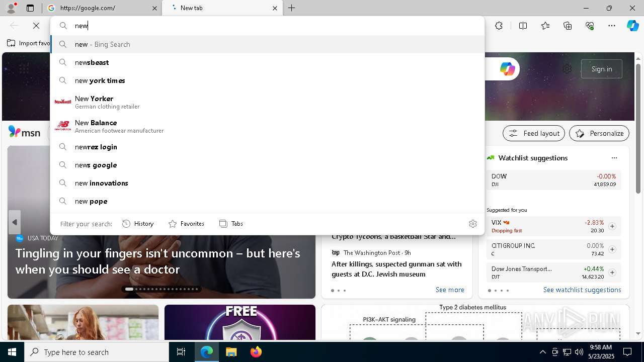Filter search by Tabs
Viewport: 644px width, 362px height.
tap(231, 224)
